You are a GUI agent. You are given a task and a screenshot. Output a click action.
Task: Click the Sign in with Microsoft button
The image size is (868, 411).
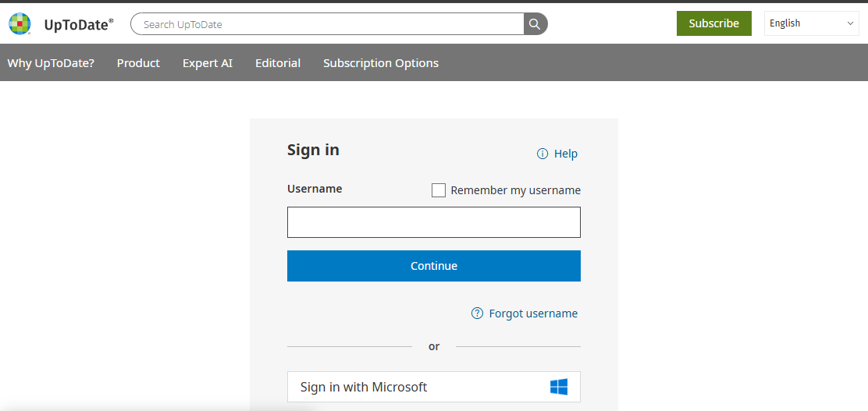(434, 387)
